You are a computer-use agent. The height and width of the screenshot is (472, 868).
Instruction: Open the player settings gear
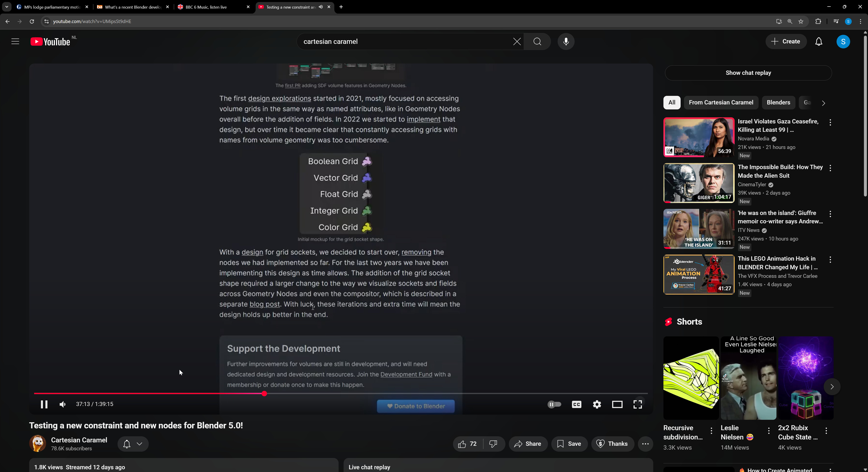tap(597, 404)
